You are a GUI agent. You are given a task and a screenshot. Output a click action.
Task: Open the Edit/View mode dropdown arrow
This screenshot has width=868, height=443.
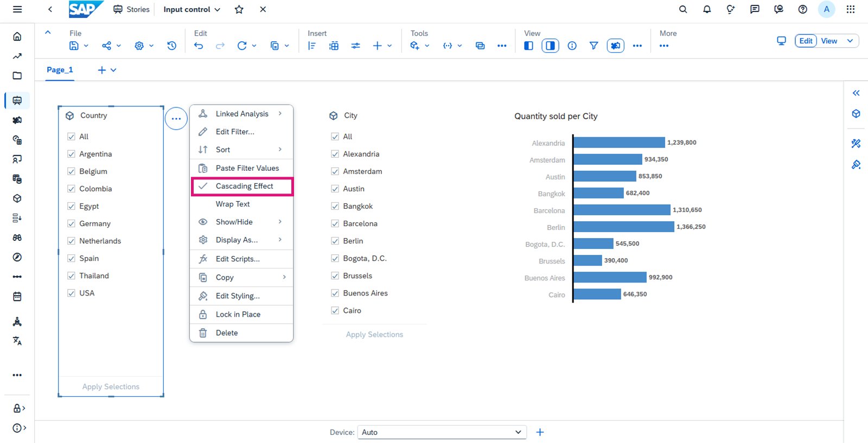[x=850, y=41]
